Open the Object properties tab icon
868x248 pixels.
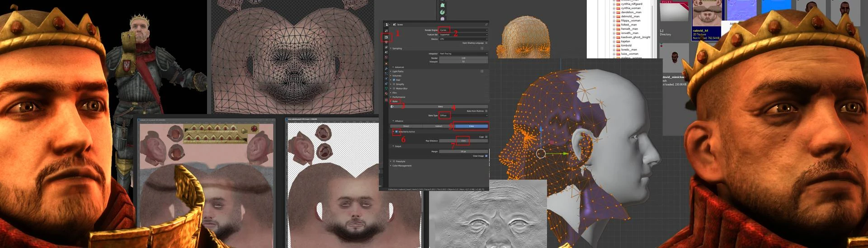coord(387,63)
